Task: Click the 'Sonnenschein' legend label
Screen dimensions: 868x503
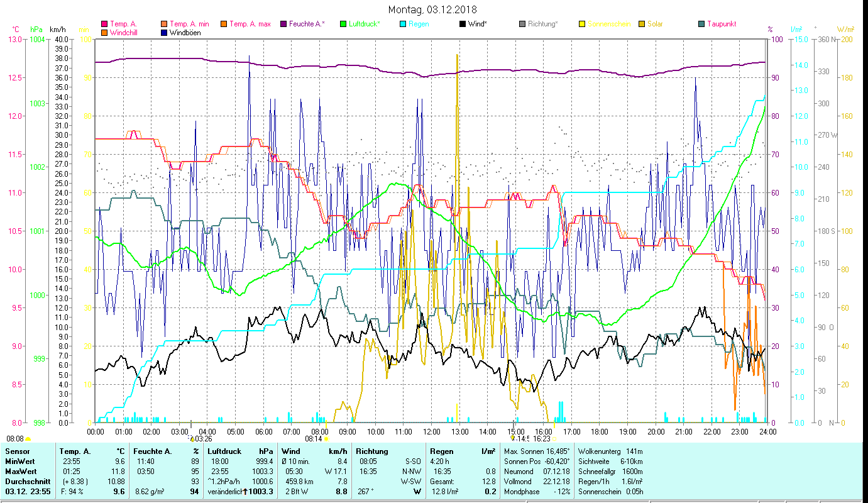Action: (x=608, y=25)
